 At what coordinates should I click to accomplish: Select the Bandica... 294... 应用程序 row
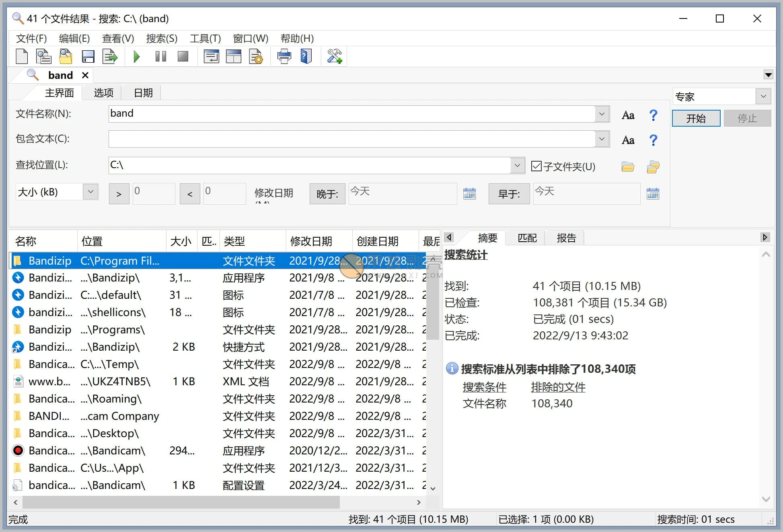tap(218, 450)
